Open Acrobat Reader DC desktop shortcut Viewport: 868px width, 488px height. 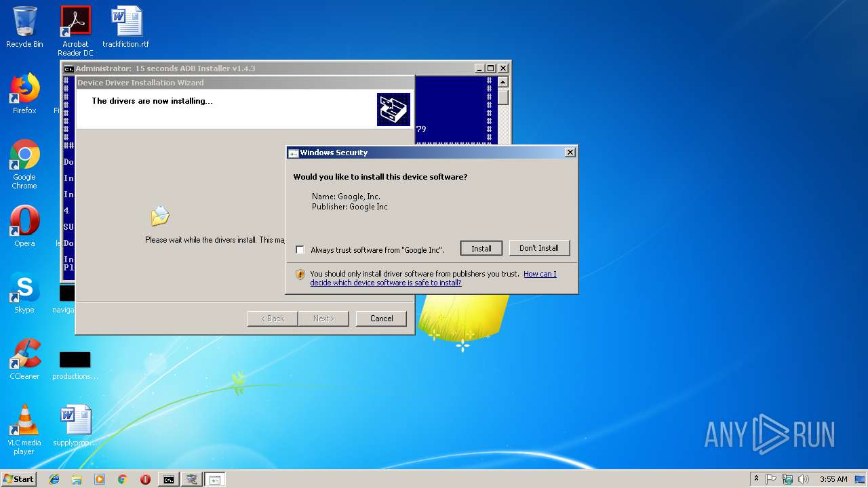(75, 31)
